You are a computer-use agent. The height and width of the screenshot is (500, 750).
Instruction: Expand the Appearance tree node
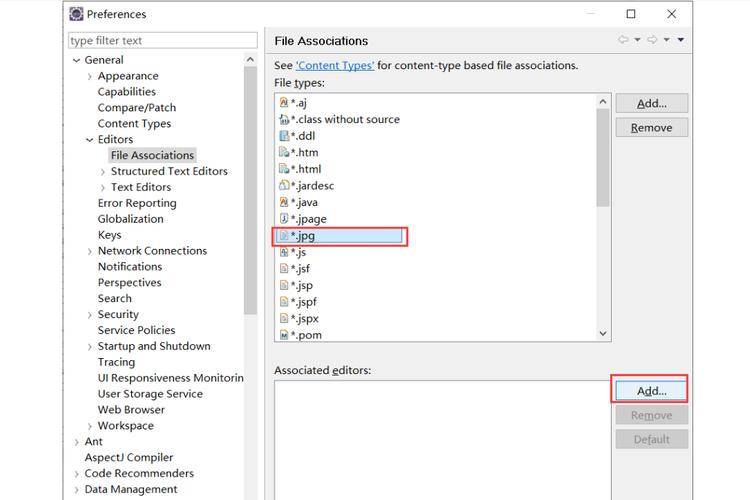90,76
